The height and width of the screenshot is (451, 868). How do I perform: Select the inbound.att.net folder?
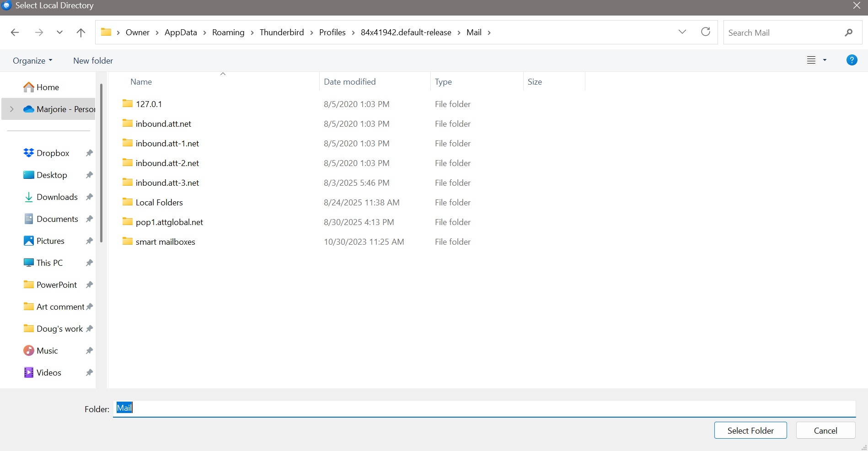(163, 123)
